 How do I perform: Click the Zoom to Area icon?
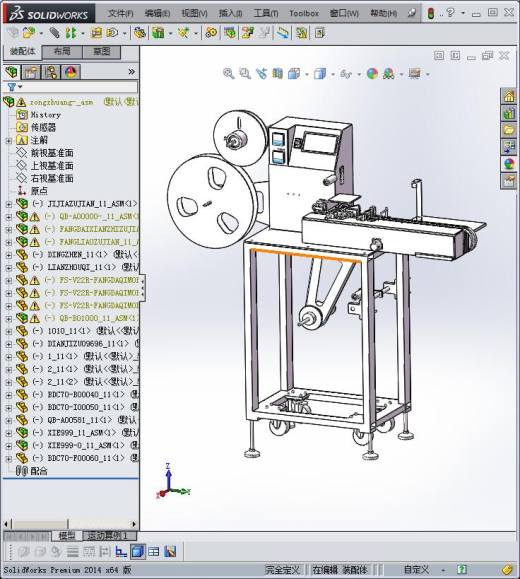pyautogui.click(x=245, y=74)
